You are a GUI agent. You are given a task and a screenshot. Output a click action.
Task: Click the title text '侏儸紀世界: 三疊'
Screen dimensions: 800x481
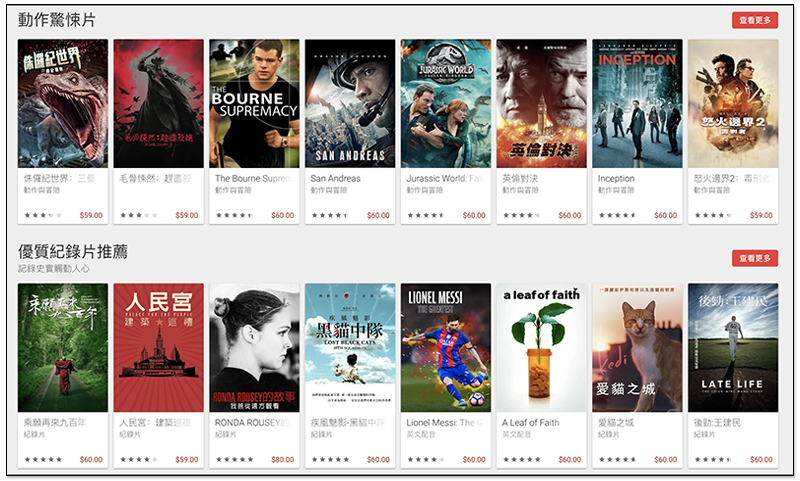pyautogui.click(x=59, y=179)
